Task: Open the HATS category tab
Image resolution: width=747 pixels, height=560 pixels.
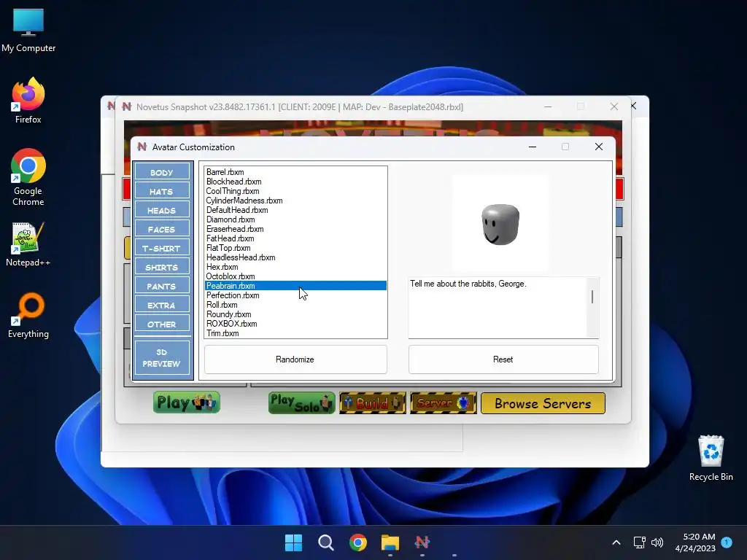Action: click(162, 192)
